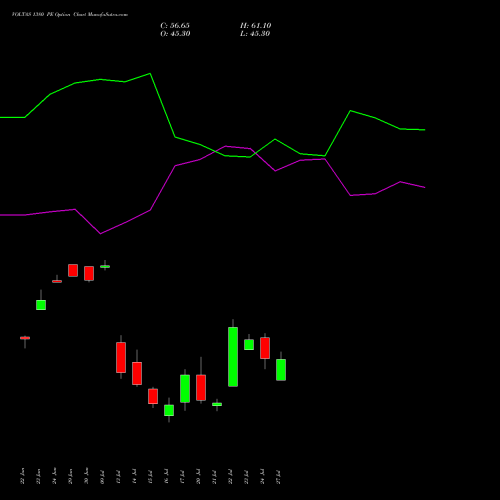500x500 pixels.
Task: Click the tallest green candlestick
Action: pos(233,357)
